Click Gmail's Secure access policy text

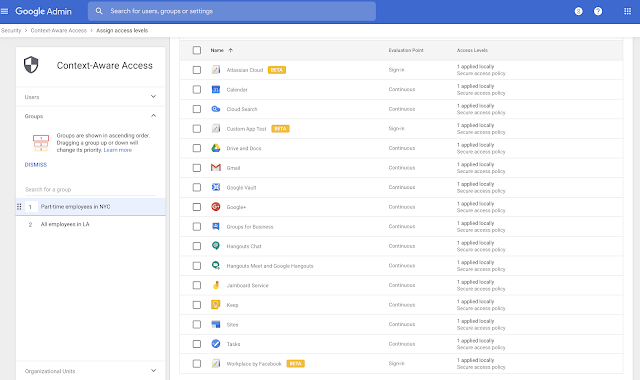(x=481, y=171)
